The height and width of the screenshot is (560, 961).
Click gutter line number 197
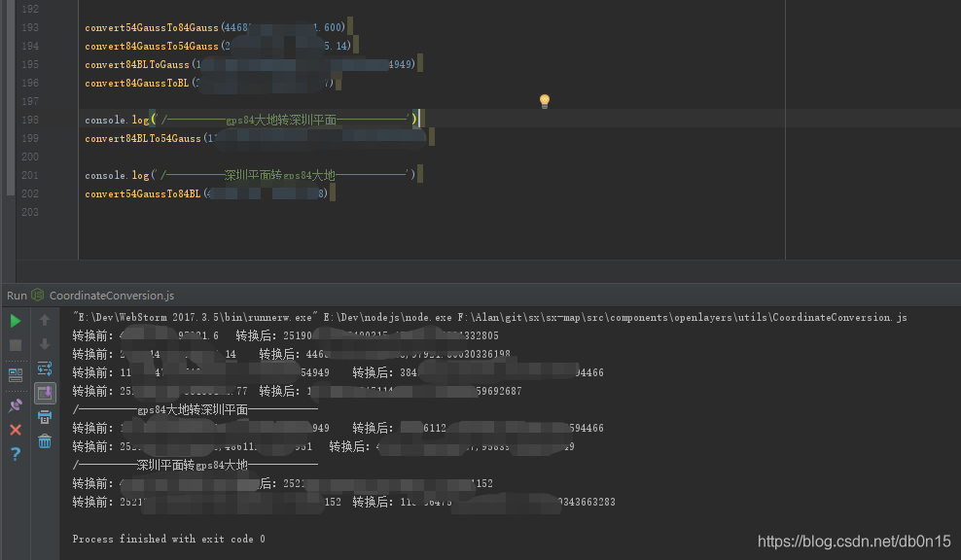tap(30, 101)
